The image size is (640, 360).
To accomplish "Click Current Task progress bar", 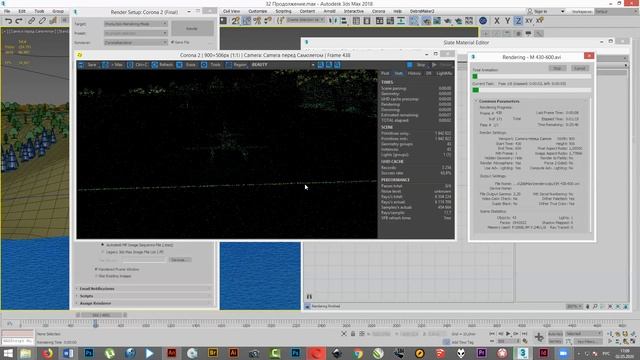I will tap(531, 90).
